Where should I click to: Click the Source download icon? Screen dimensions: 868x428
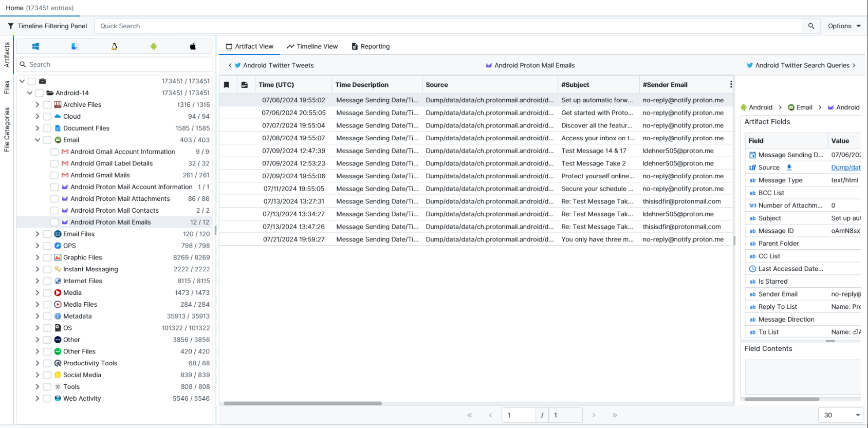789,168
